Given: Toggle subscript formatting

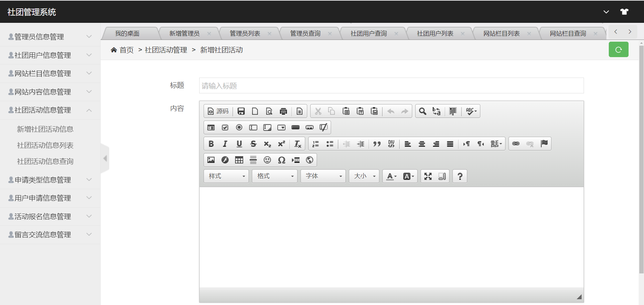Looking at the screenshot, I should (x=267, y=144).
